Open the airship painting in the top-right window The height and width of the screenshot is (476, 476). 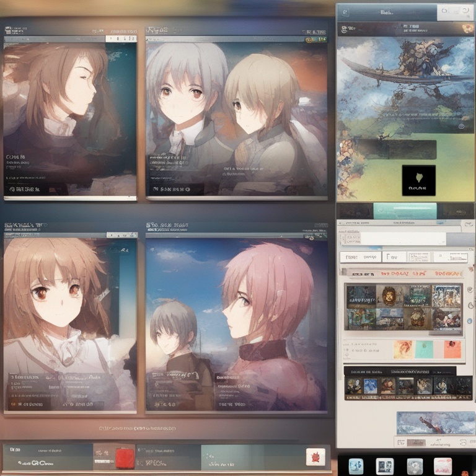pyautogui.click(x=405, y=86)
